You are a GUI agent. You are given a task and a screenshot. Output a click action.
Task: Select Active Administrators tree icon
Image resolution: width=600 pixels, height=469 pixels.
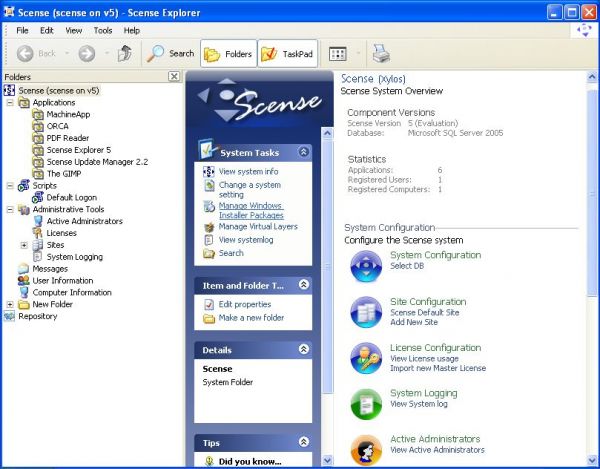tap(38, 221)
